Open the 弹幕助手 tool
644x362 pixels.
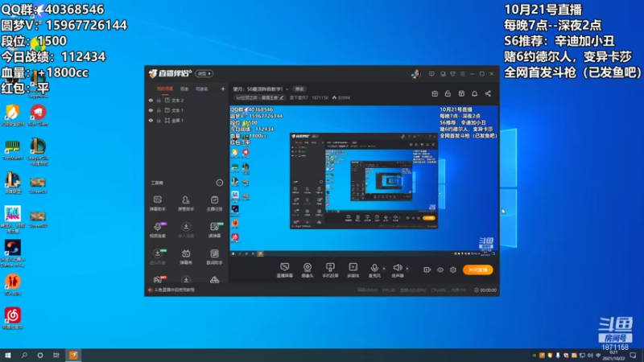point(157,204)
